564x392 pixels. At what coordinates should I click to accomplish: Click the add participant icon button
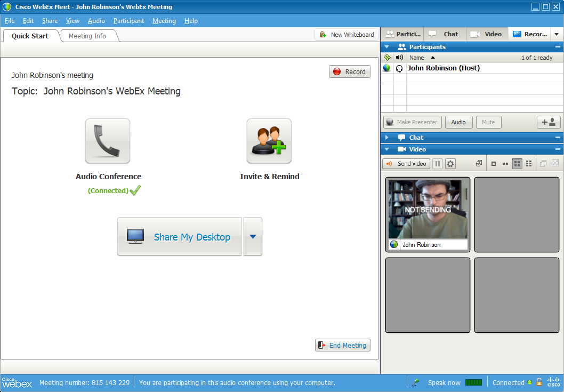pyautogui.click(x=549, y=122)
